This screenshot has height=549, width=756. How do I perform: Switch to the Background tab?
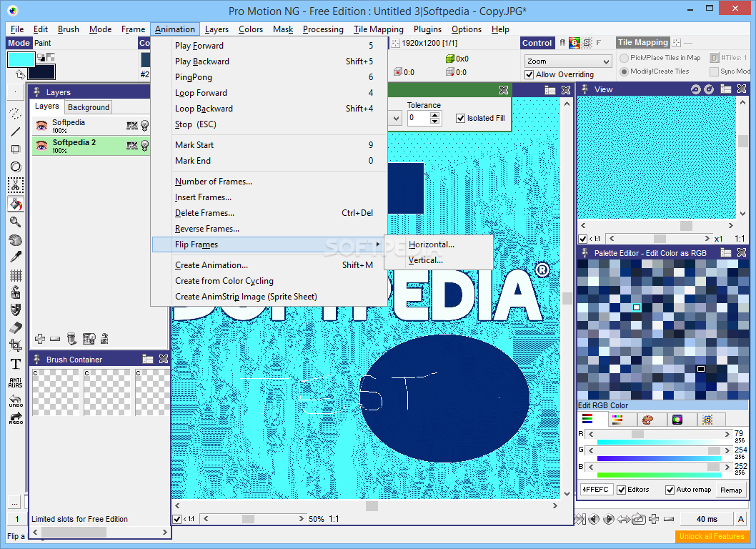[88, 107]
